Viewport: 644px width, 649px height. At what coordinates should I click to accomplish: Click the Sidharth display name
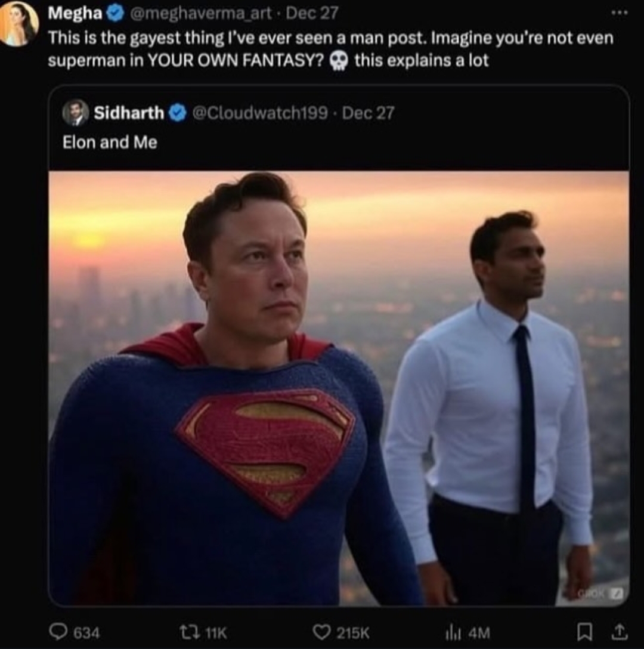pyautogui.click(x=129, y=113)
